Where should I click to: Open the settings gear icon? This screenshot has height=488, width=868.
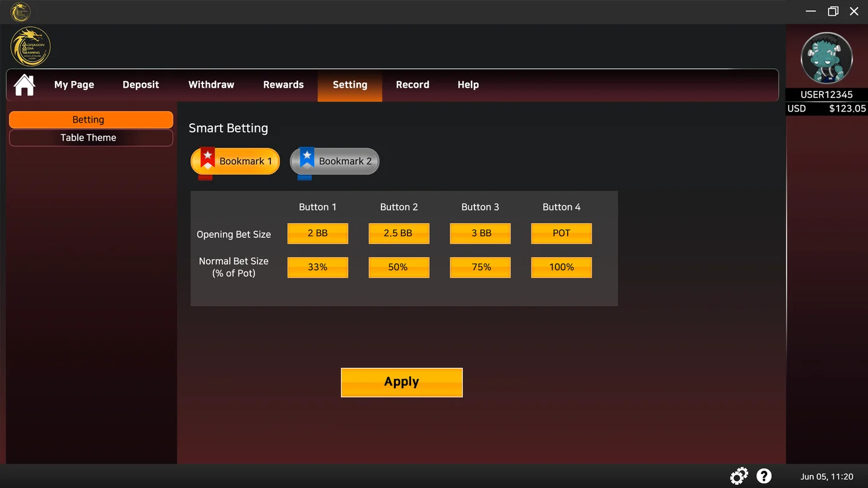(x=739, y=476)
